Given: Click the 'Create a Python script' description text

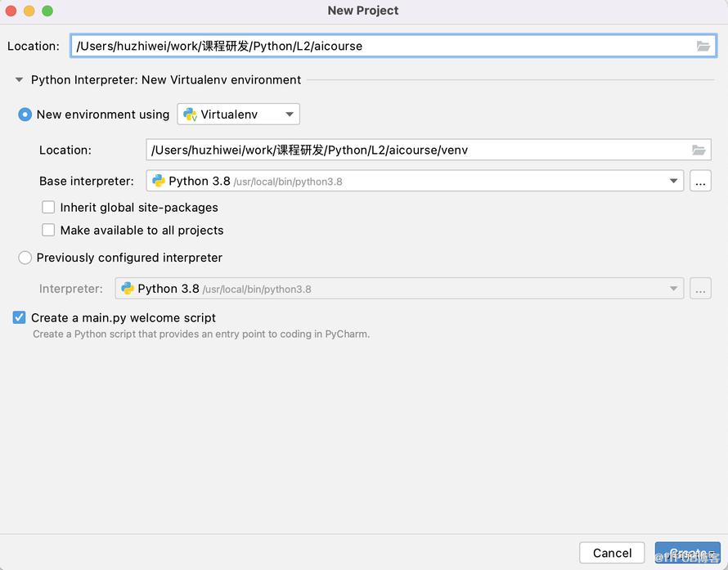Looking at the screenshot, I should (201, 334).
